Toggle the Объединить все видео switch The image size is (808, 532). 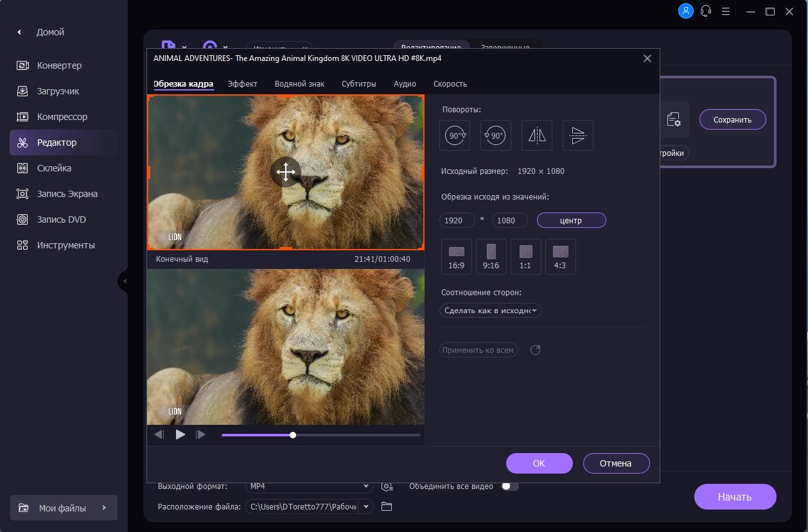click(x=509, y=486)
